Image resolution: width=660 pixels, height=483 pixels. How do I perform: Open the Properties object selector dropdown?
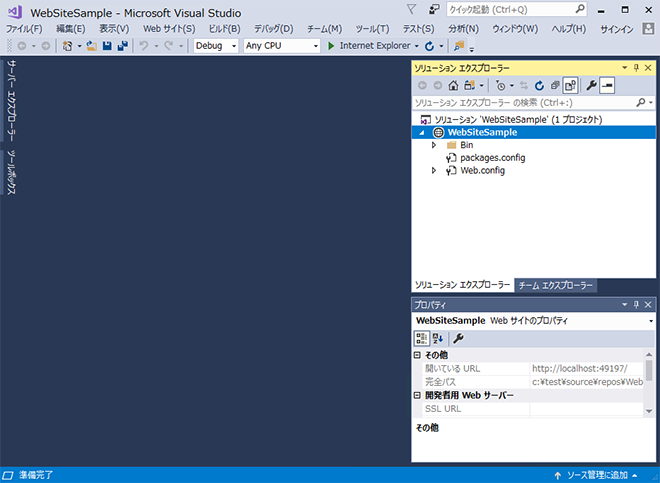pos(651,321)
